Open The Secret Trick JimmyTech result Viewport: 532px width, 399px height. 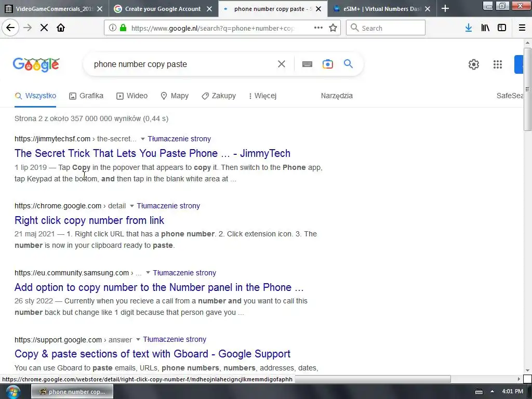[152, 153]
